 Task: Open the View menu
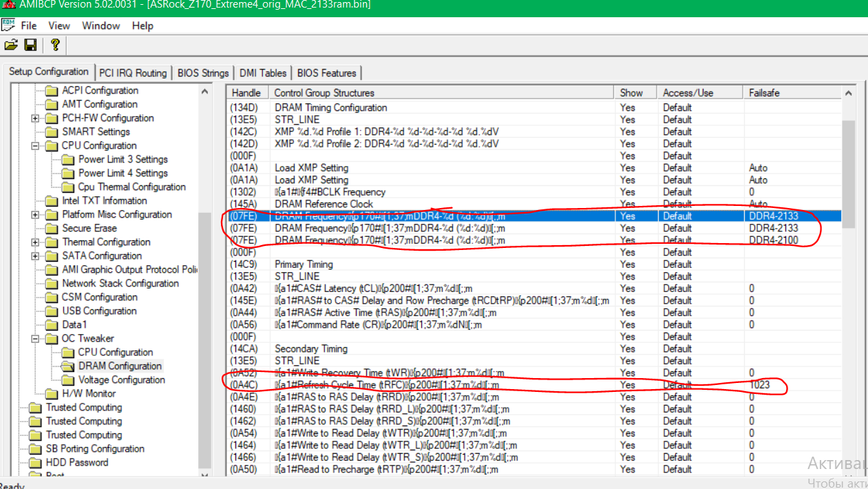coord(59,25)
